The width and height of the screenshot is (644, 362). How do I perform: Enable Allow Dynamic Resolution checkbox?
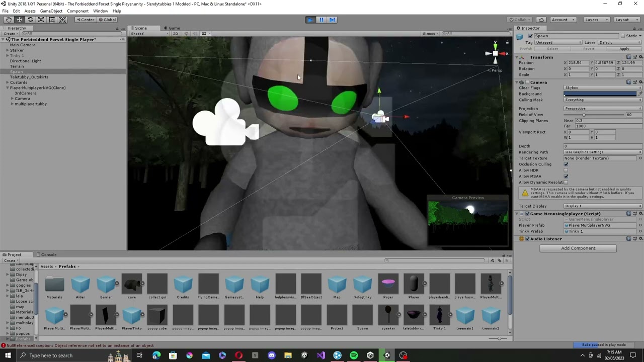tap(566, 183)
